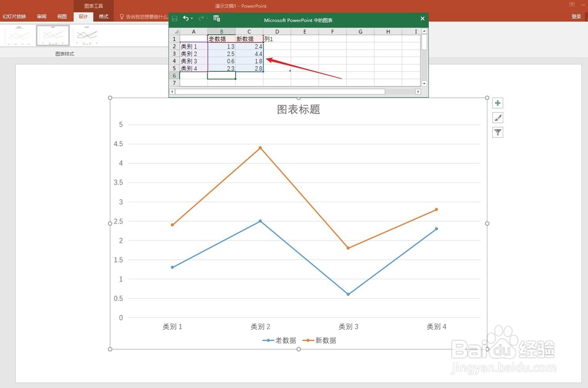Viewport: 588px width, 388px height.
Task: Open the Chart Filters funnel button
Action: pos(497,132)
